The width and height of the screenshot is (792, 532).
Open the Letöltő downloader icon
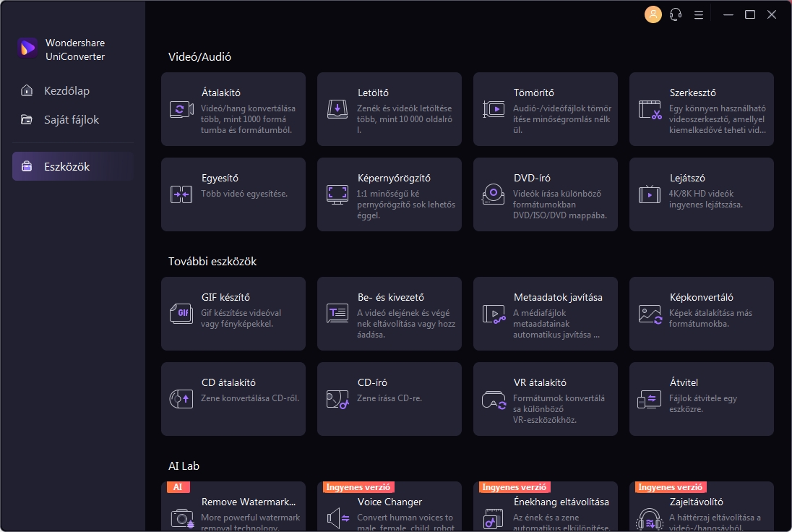pyautogui.click(x=337, y=109)
